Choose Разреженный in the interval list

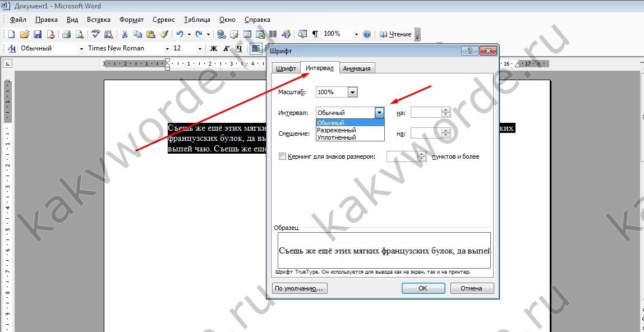click(x=337, y=130)
